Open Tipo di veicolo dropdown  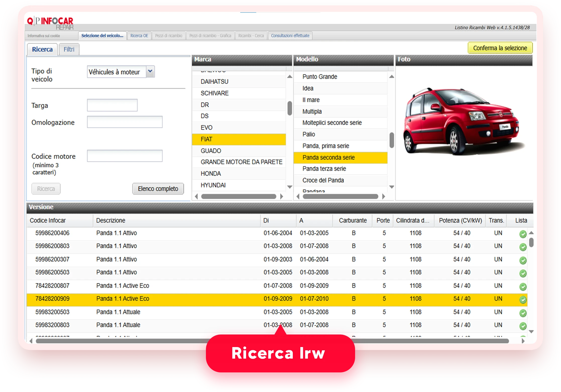click(x=150, y=72)
